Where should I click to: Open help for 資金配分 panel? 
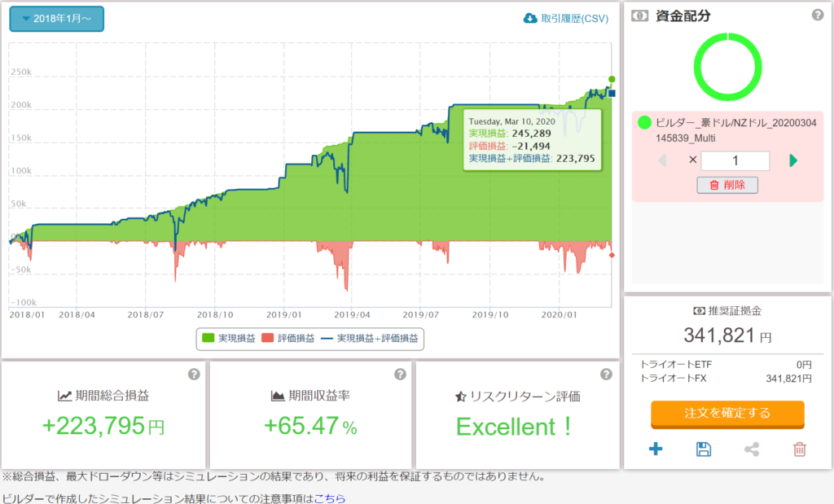coord(818,15)
